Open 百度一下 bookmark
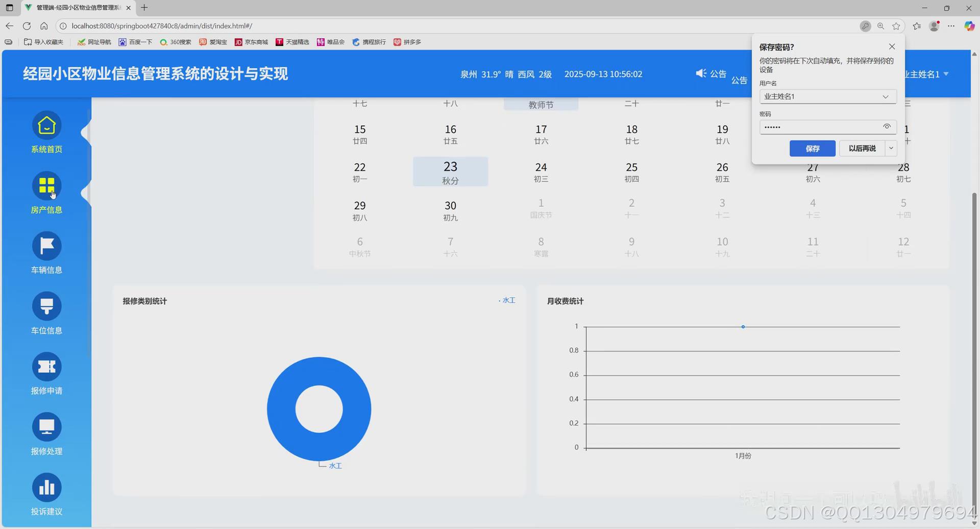980x529 pixels. (136, 42)
